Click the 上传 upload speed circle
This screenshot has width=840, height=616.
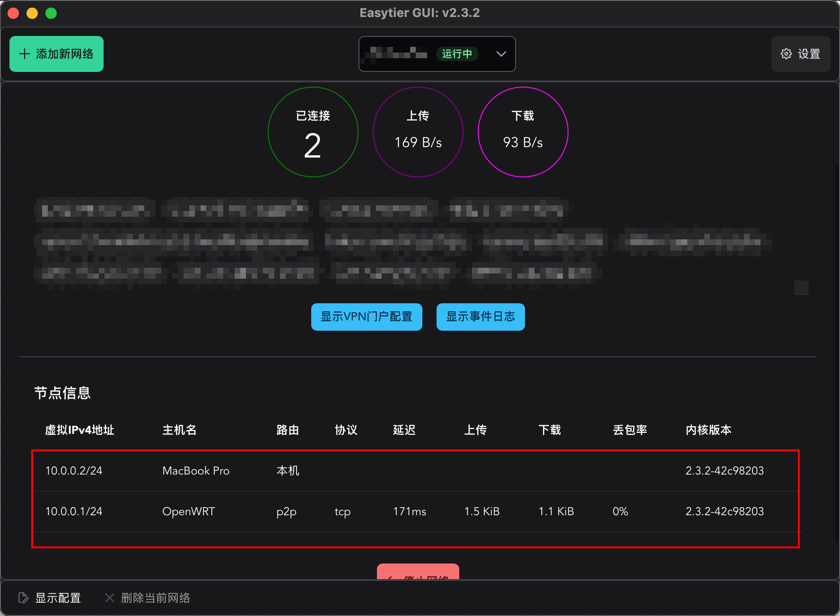pos(418,132)
